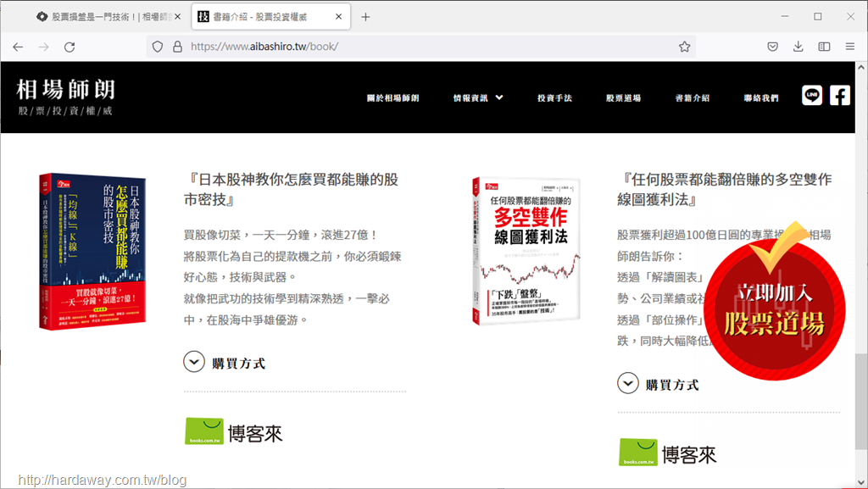Expand 購買方式 under 多空雙作 book
The height and width of the screenshot is (489, 868).
[x=659, y=384]
